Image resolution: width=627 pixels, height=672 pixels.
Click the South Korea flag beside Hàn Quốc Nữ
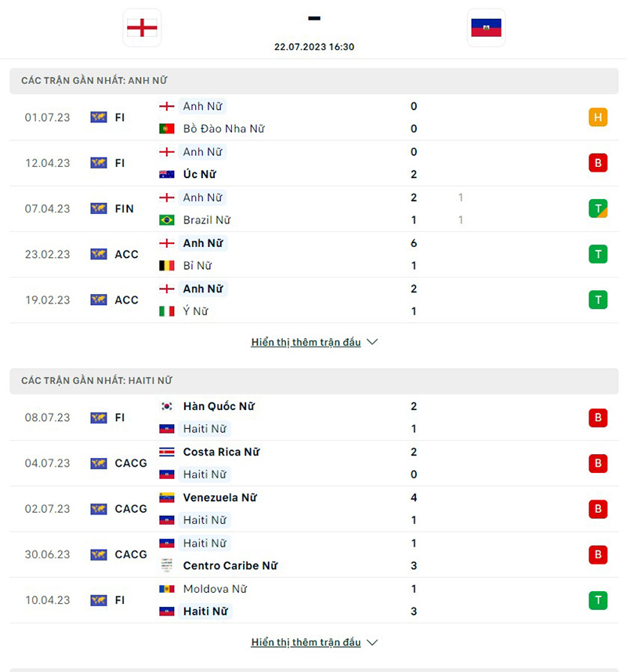pos(166,406)
